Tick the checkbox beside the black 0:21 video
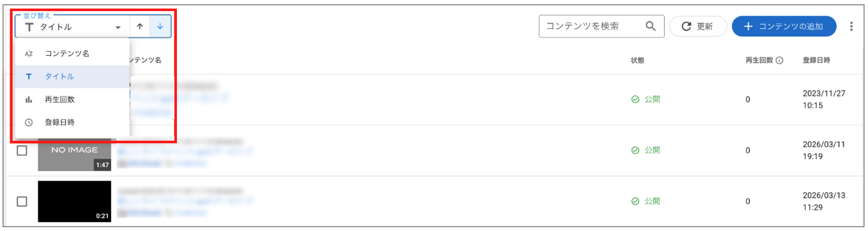Screen dimensions: 868x231 (x=22, y=201)
